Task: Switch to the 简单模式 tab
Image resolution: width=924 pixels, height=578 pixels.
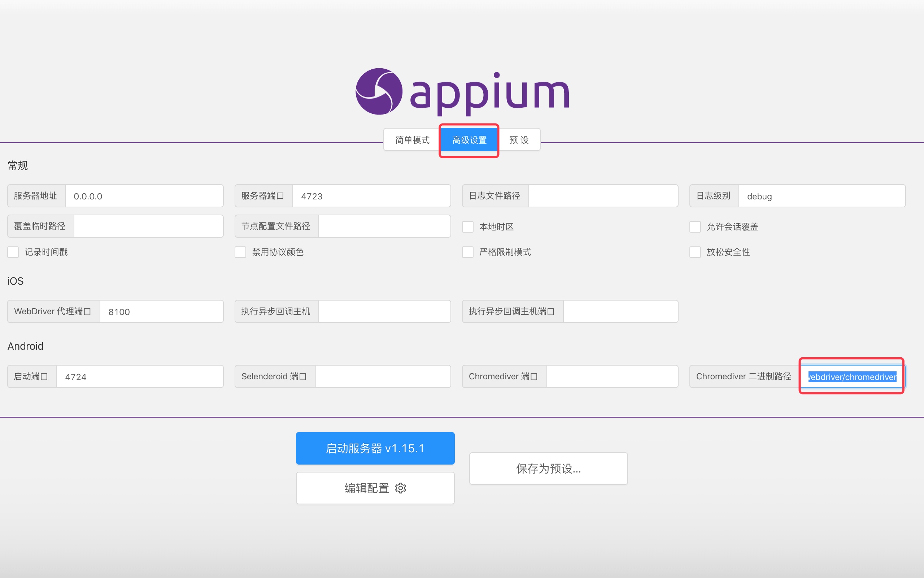Action: tap(412, 140)
